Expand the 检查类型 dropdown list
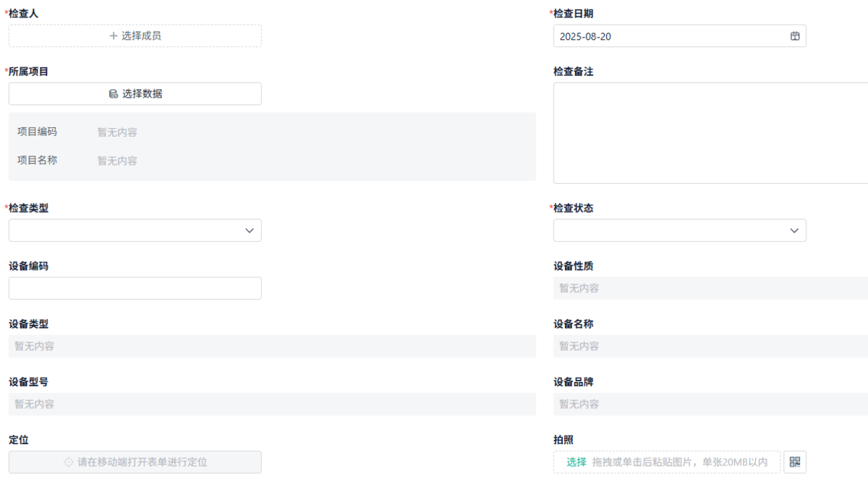 (135, 230)
